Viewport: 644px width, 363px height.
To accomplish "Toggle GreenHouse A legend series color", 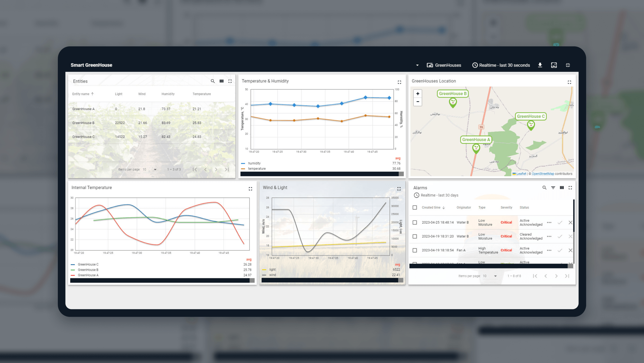I will [x=73, y=275].
